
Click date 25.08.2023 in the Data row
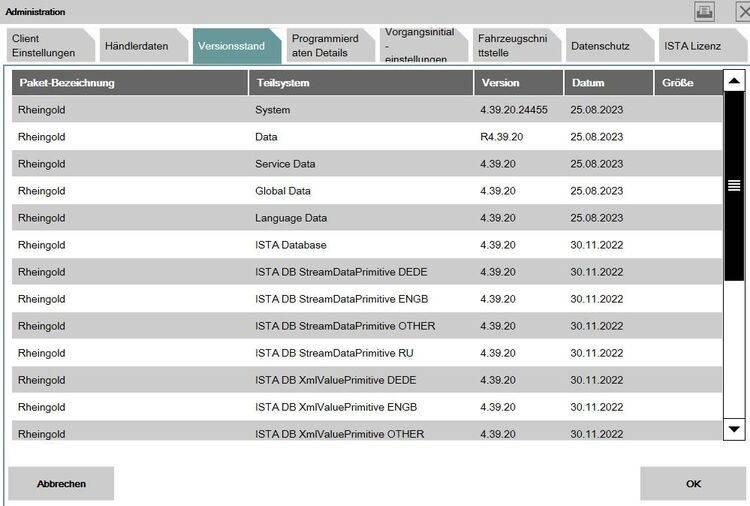click(x=596, y=137)
